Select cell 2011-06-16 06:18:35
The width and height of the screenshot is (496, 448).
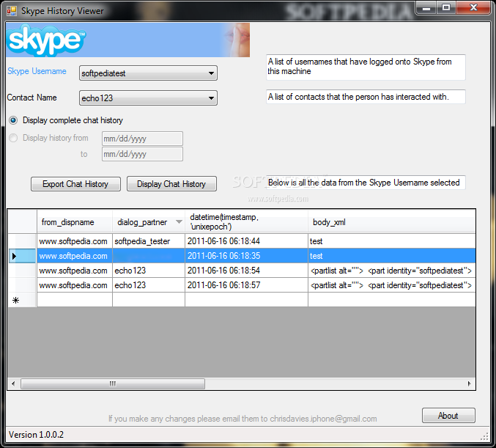(x=246, y=256)
